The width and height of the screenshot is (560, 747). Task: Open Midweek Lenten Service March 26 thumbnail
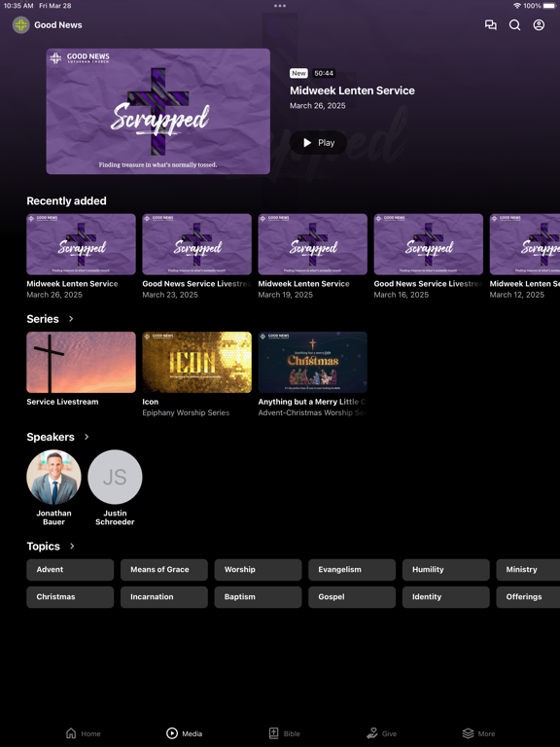click(81, 244)
